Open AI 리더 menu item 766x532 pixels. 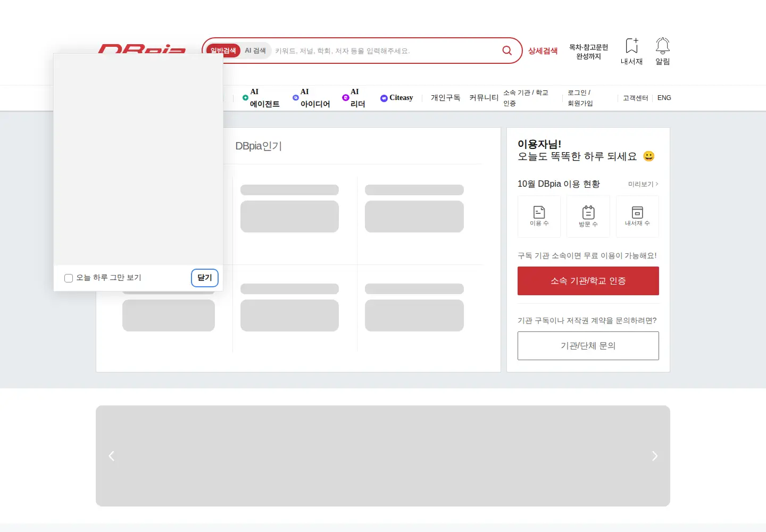354,98
